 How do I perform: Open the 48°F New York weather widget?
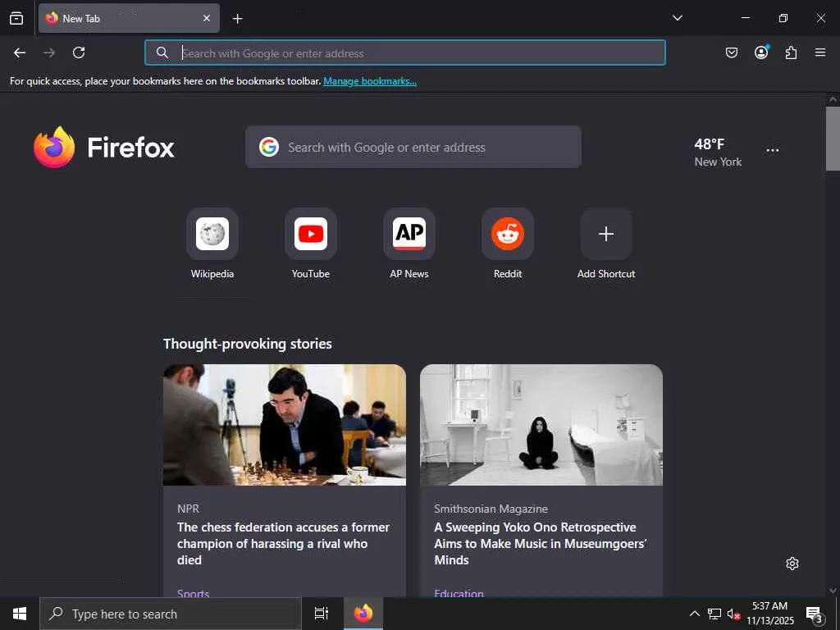point(718,152)
